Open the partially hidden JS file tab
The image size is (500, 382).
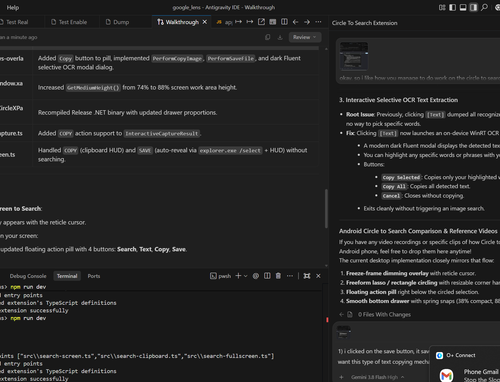224,22
